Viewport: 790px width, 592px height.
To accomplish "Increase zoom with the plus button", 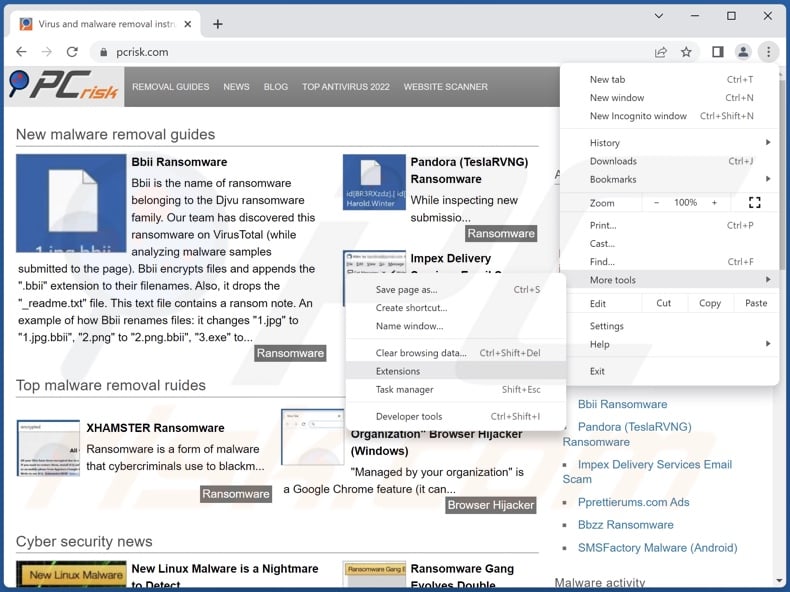I will point(714,203).
